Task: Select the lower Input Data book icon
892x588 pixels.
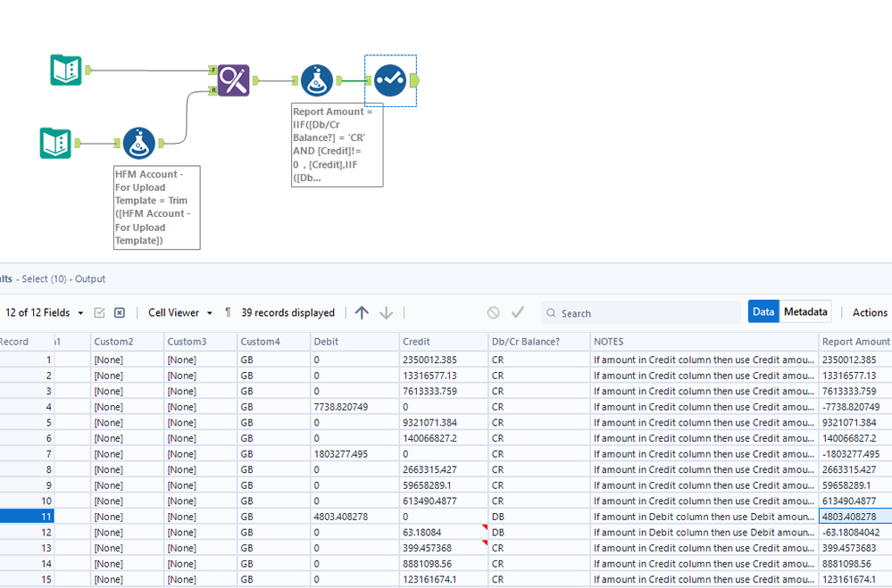Action: pyautogui.click(x=55, y=143)
